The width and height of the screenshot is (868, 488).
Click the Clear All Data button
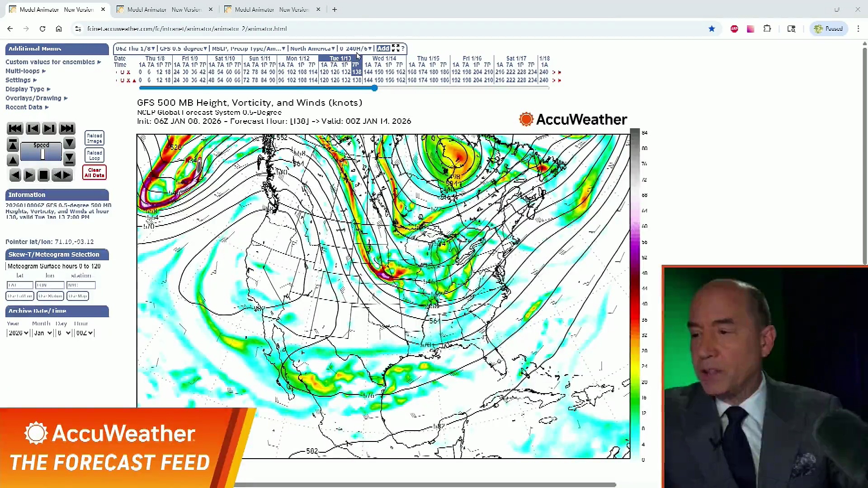point(94,172)
